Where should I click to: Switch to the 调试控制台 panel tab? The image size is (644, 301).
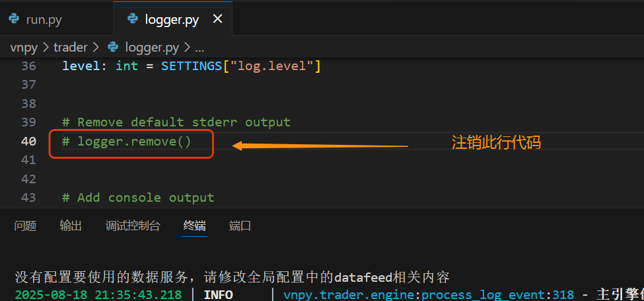click(133, 226)
